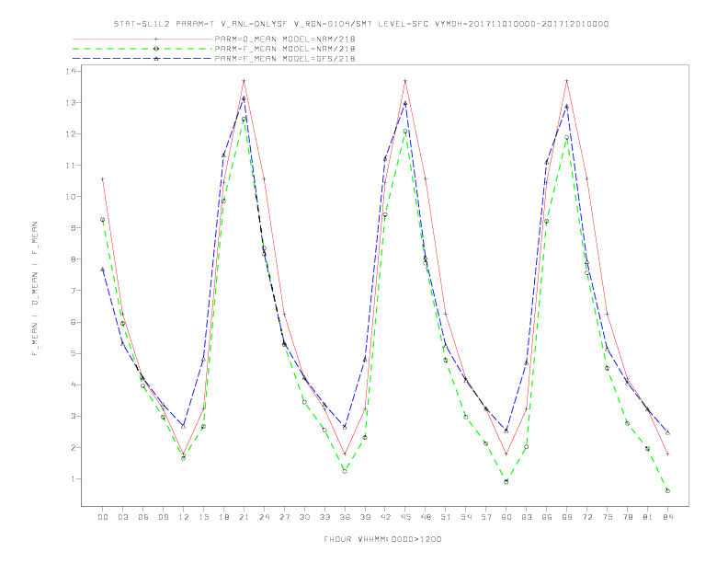
Task: Click the y-axis tick label 7
Action: (74, 291)
